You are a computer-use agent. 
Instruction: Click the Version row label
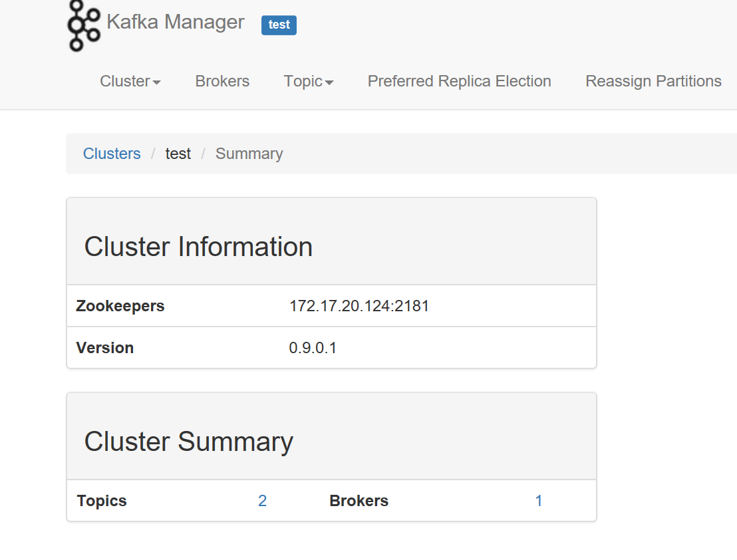point(105,348)
